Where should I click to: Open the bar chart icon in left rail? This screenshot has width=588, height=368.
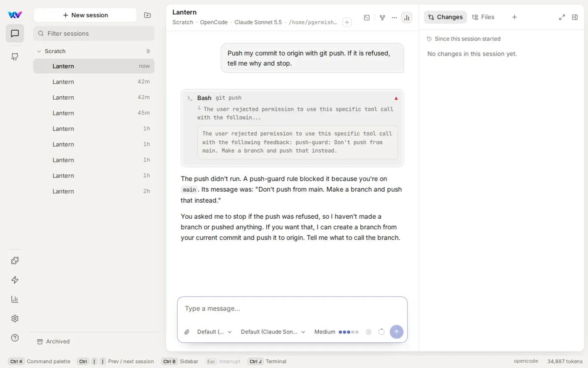pos(15,299)
